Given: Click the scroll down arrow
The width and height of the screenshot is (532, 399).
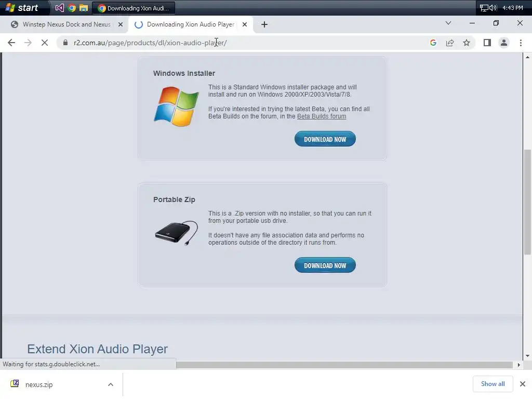Looking at the screenshot, I should [527, 356].
